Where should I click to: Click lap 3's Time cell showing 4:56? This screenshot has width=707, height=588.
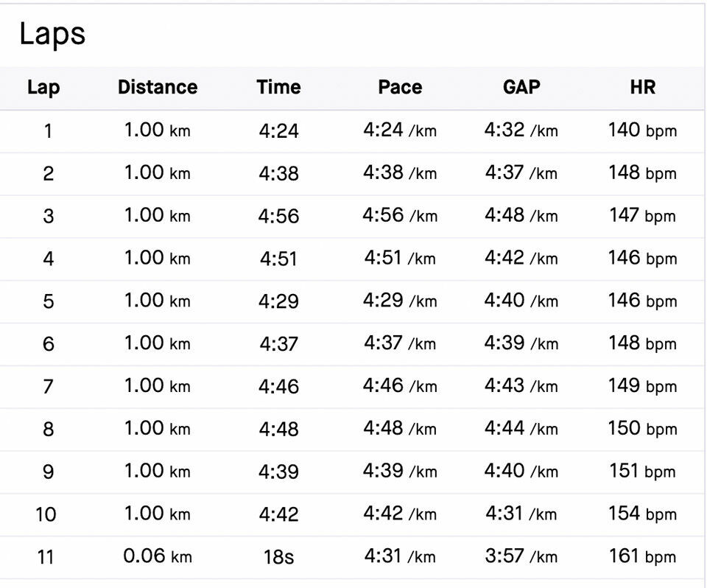[278, 217]
